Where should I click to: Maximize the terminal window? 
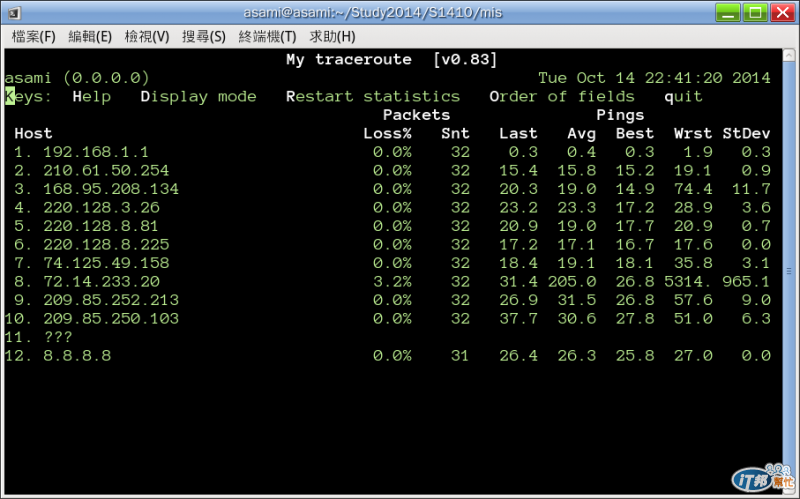point(755,12)
